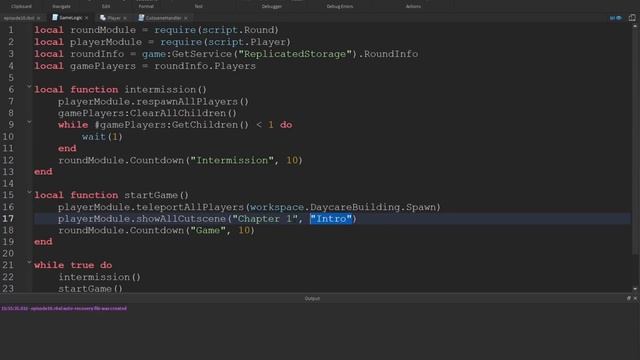This screenshot has width=640, height=360.
Task: Collapse the startGame function at line 15
Action: [29, 192]
